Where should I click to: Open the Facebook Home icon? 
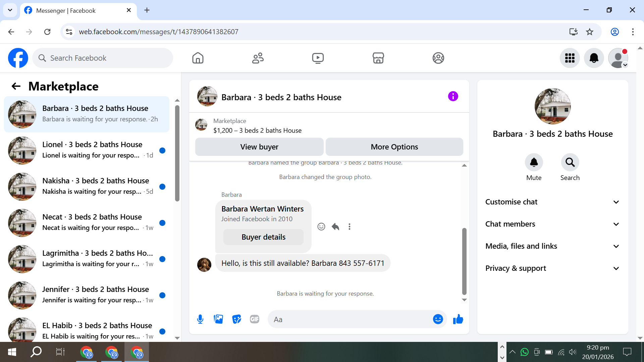click(x=198, y=58)
